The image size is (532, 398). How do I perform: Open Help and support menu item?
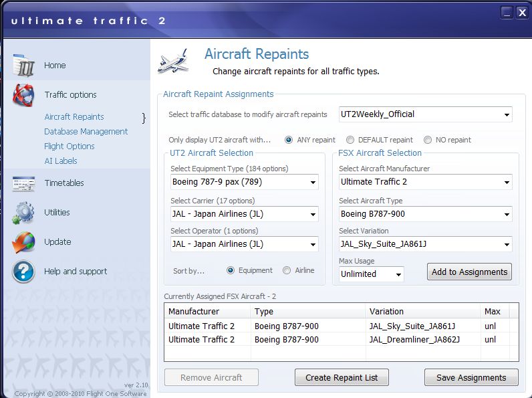tap(76, 272)
